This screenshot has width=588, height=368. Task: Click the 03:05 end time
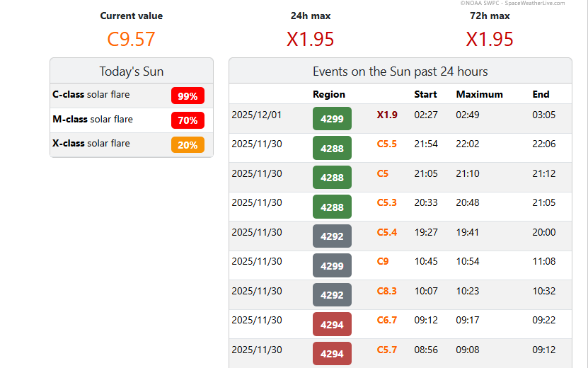543,115
